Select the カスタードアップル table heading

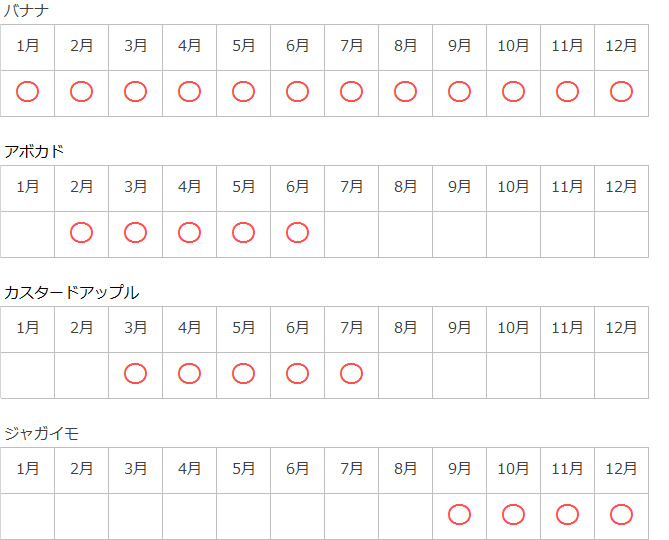[x=71, y=293]
